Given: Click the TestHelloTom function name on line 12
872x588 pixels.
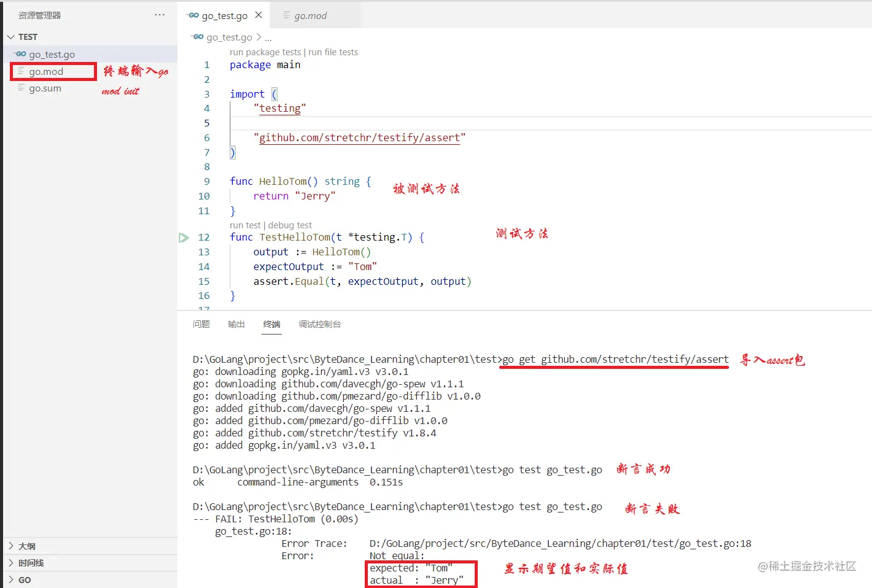Looking at the screenshot, I should pyautogui.click(x=295, y=238).
